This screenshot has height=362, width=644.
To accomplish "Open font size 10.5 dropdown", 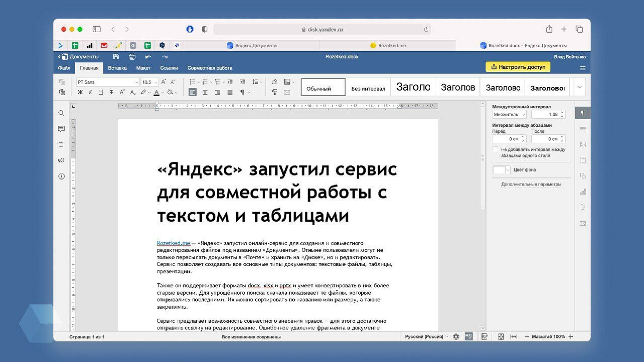I will 155,82.
